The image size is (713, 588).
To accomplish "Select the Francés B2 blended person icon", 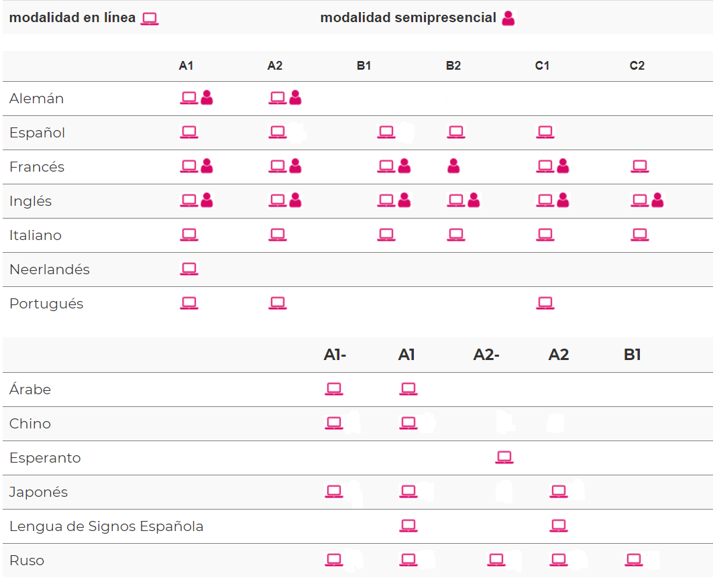I will pos(453,166).
